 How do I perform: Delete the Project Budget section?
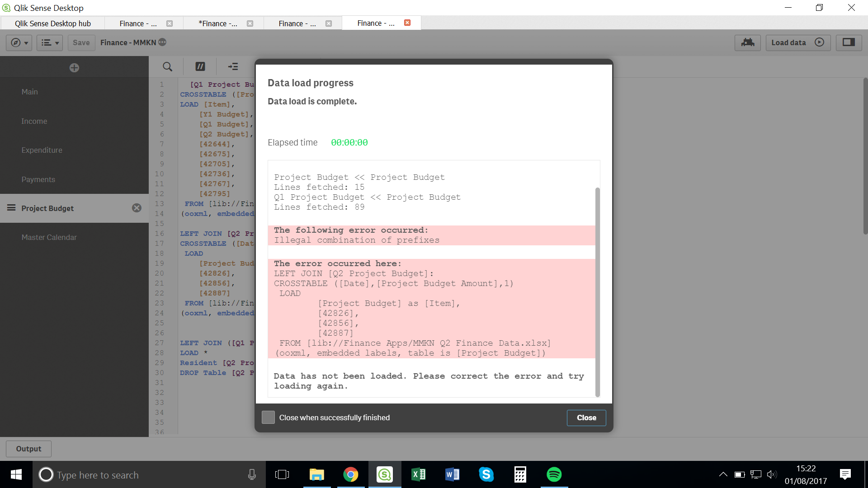(x=137, y=208)
